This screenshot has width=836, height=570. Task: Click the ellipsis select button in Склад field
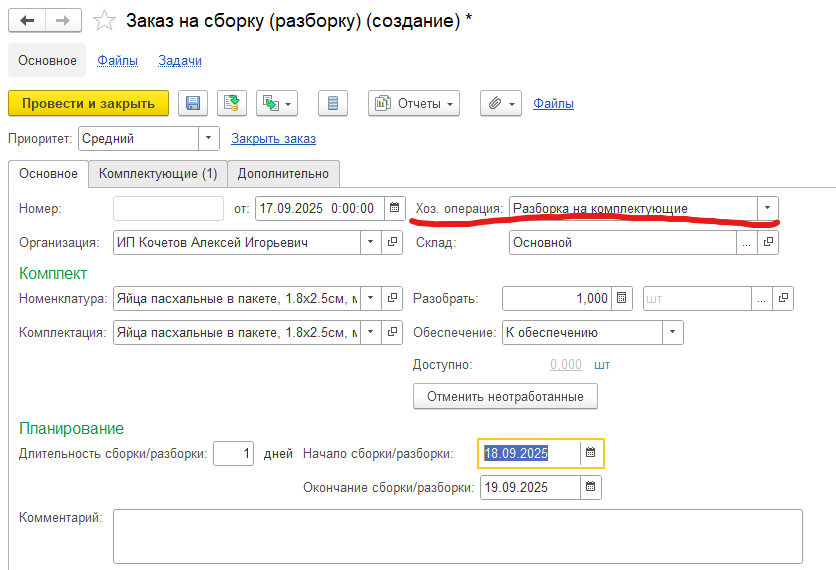pyautogui.click(x=747, y=242)
